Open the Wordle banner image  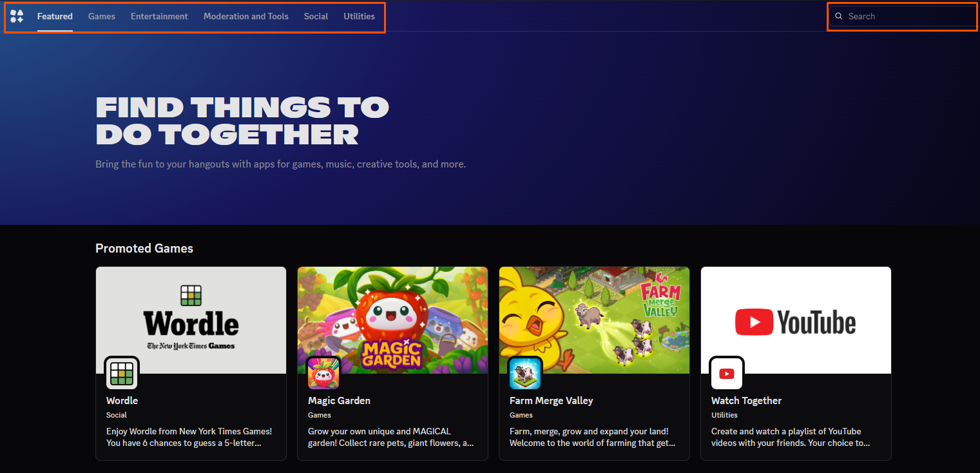pos(191,320)
